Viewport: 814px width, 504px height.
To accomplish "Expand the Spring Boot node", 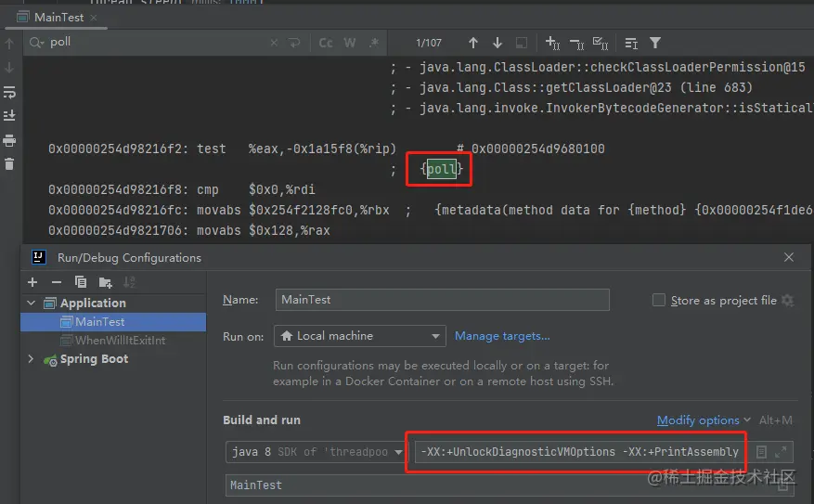I will tap(31, 358).
